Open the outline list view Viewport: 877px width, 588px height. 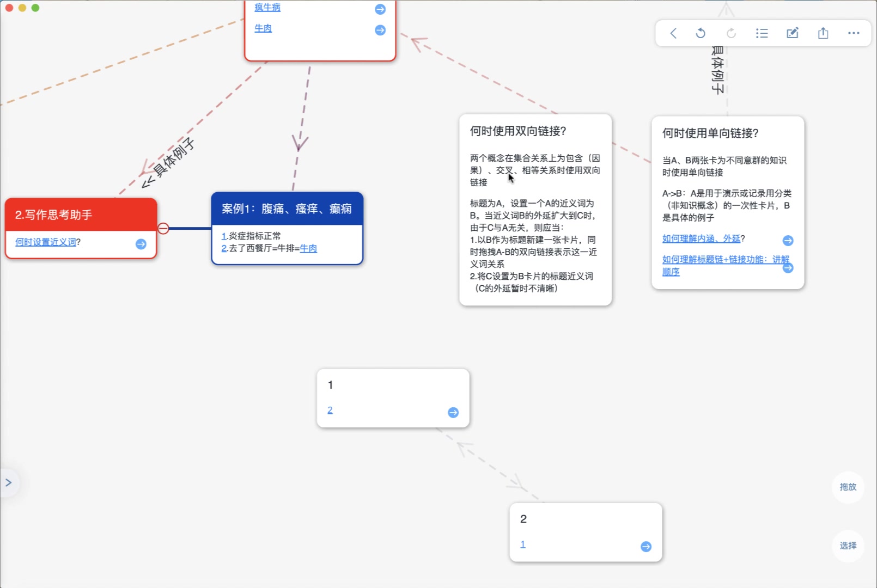point(762,33)
